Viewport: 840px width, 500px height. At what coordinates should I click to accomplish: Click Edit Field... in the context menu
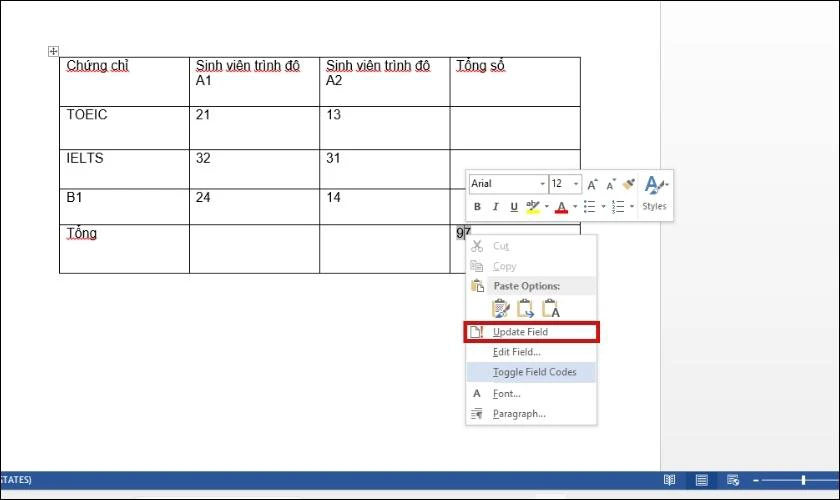point(516,352)
